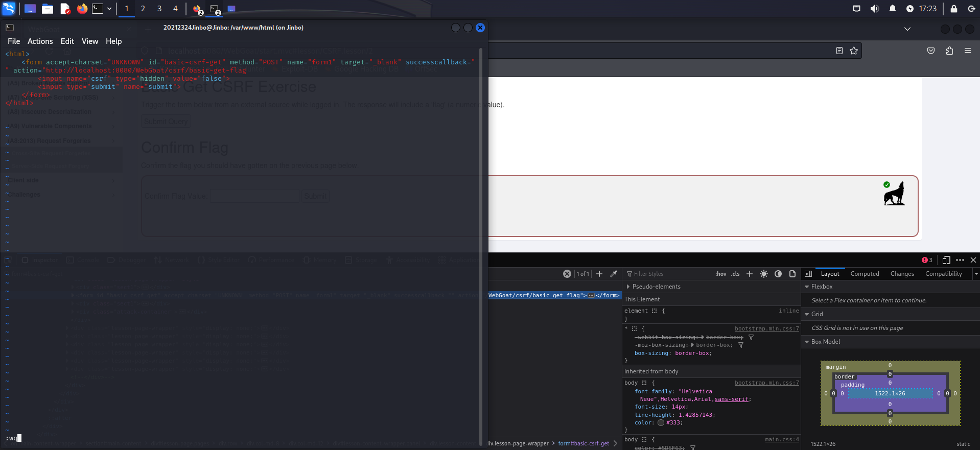
Task: Open the Firefox list all tabs dropdown
Action: click(x=907, y=29)
